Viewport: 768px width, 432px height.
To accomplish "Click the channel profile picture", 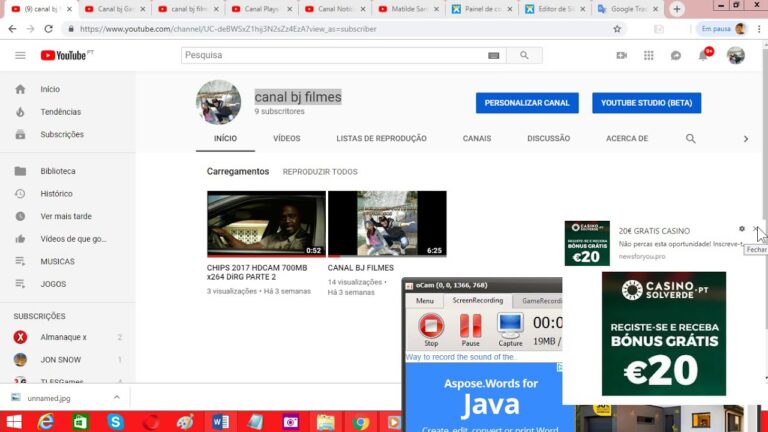I will point(218,102).
